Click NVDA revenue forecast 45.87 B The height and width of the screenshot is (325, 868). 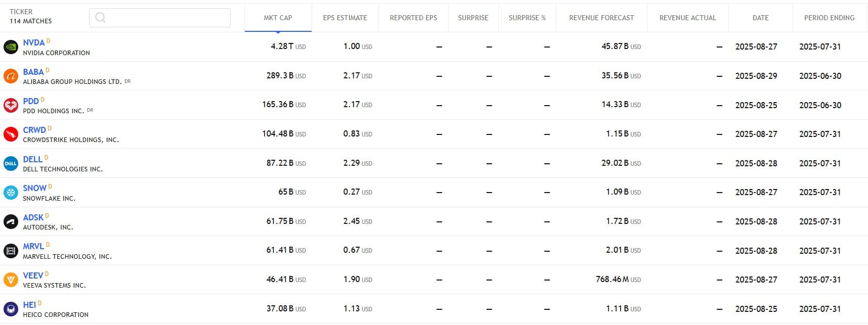(x=621, y=47)
